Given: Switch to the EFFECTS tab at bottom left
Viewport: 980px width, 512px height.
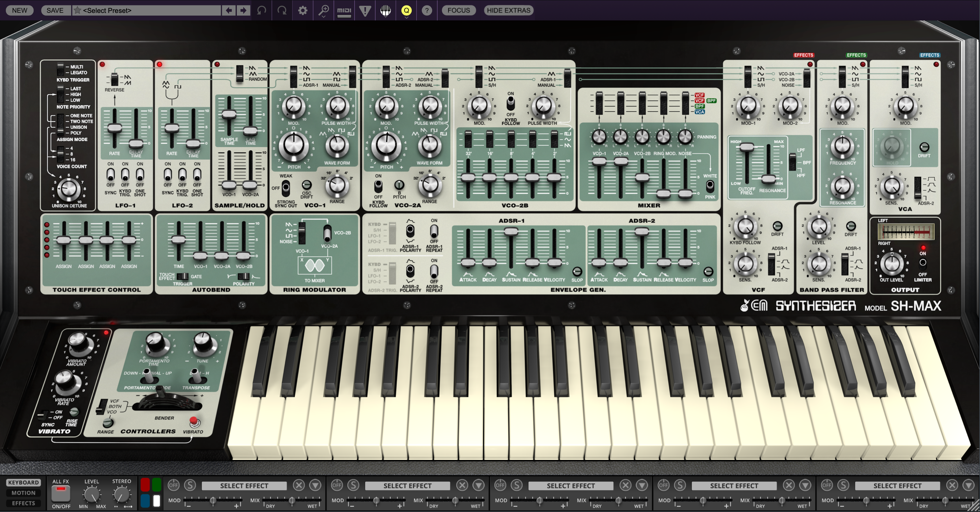Looking at the screenshot, I should 23,503.
